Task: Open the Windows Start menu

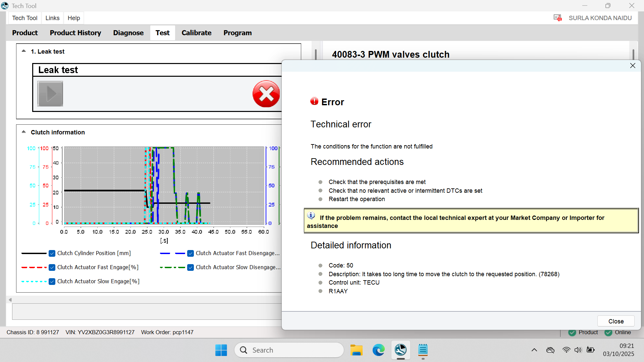Action: click(221, 350)
